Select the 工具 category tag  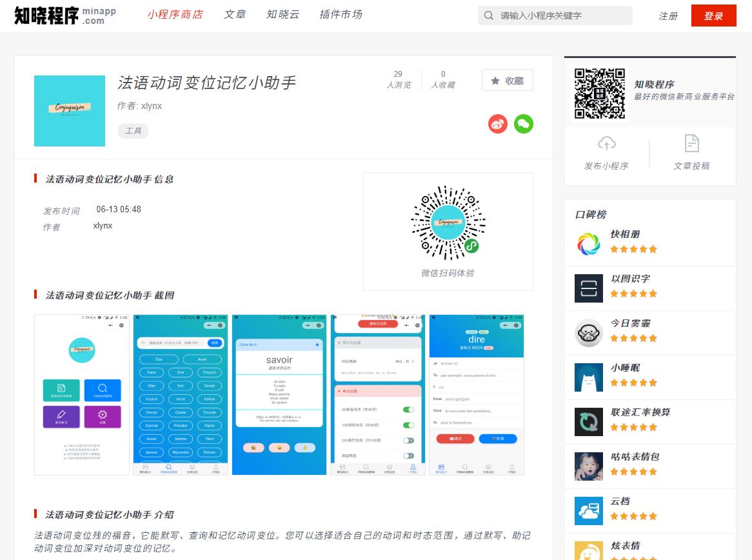click(133, 131)
